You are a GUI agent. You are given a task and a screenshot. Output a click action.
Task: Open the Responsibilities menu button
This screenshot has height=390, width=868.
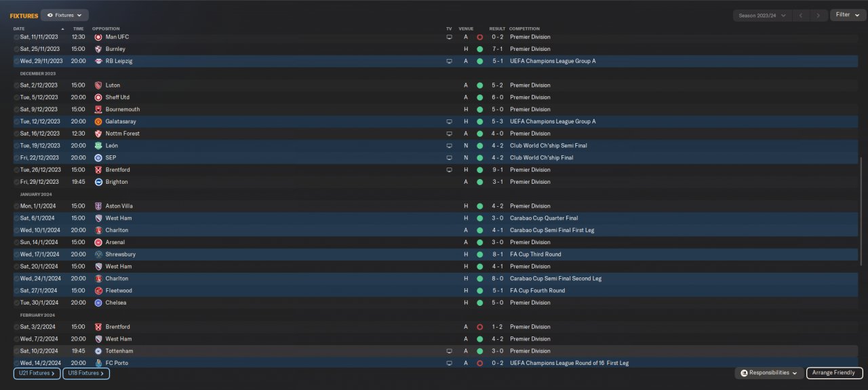769,373
